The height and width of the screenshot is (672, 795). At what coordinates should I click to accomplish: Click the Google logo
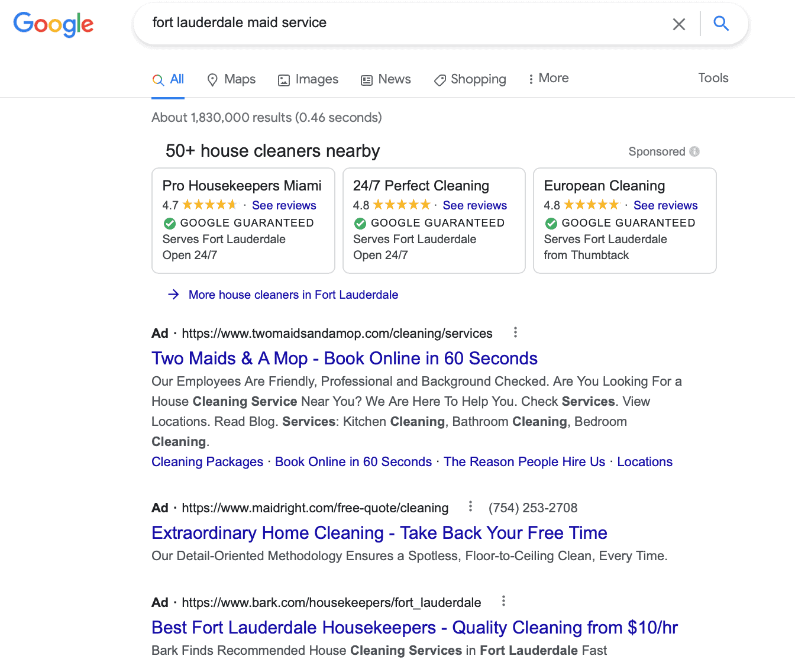(53, 24)
